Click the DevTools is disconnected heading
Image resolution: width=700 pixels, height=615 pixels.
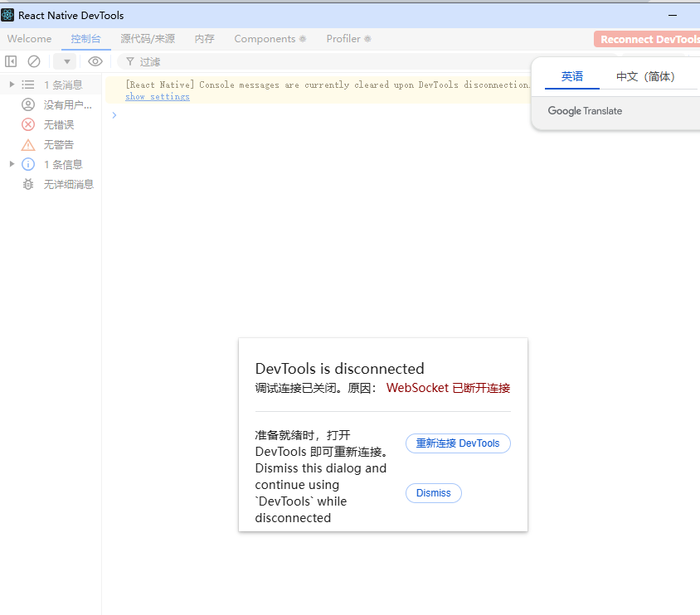339,368
